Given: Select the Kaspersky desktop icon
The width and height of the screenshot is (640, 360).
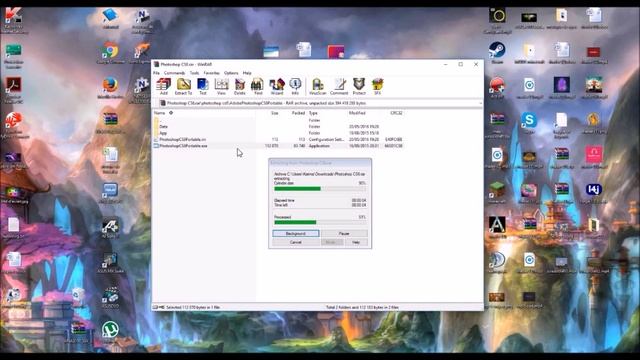Looking at the screenshot, I should coord(14,20).
